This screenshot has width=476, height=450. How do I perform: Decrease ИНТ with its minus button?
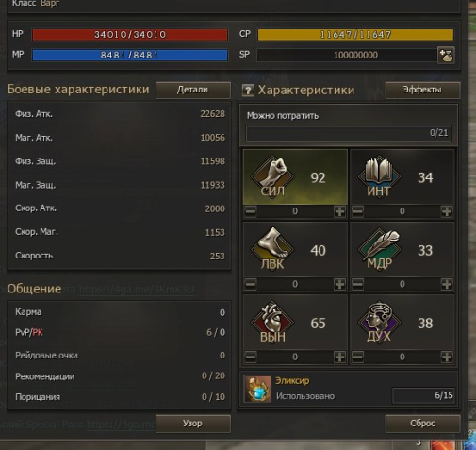click(357, 211)
